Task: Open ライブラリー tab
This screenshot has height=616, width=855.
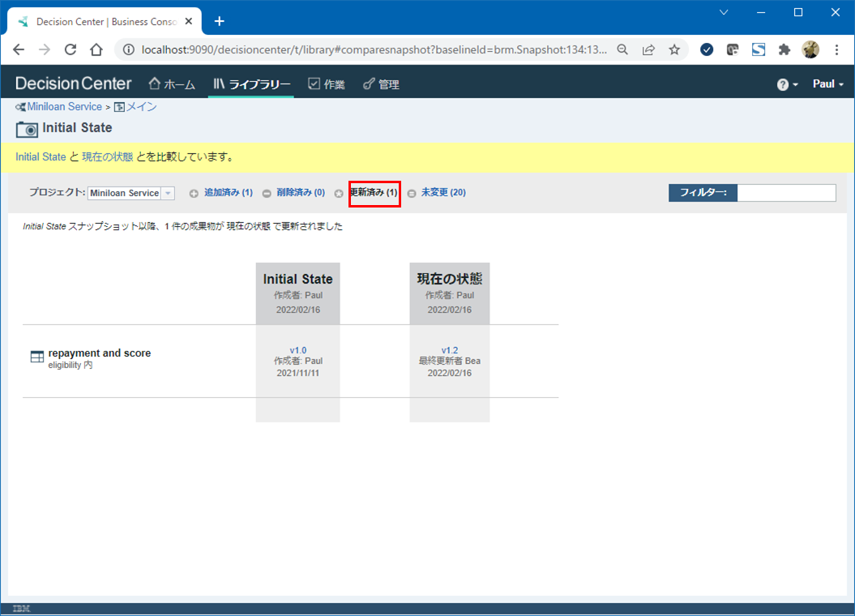Action: coord(251,84)
